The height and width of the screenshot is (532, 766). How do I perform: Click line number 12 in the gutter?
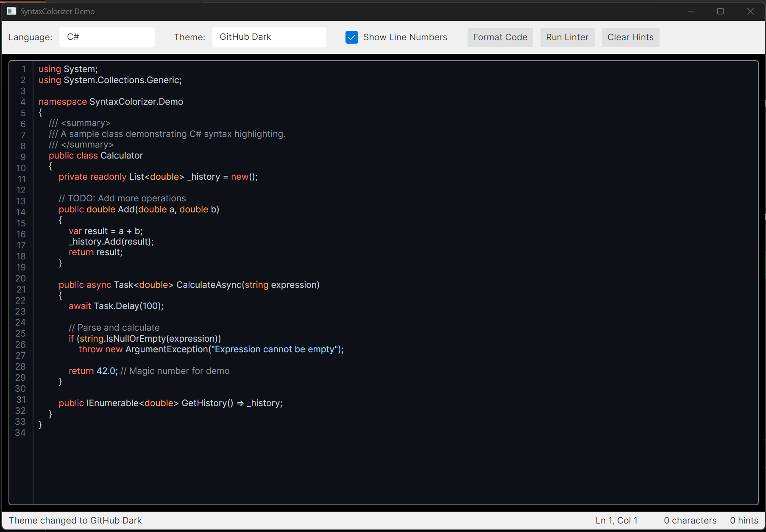pyautogui.click(x=21, y=190)
